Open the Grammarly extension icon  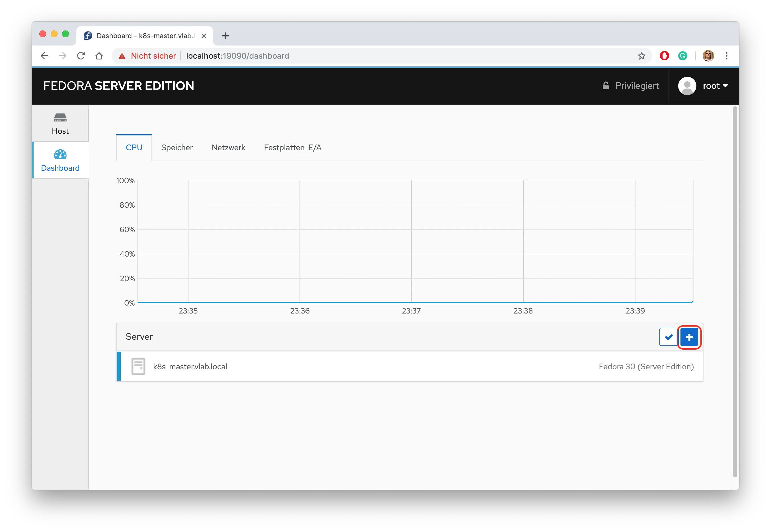pos(682,56)
